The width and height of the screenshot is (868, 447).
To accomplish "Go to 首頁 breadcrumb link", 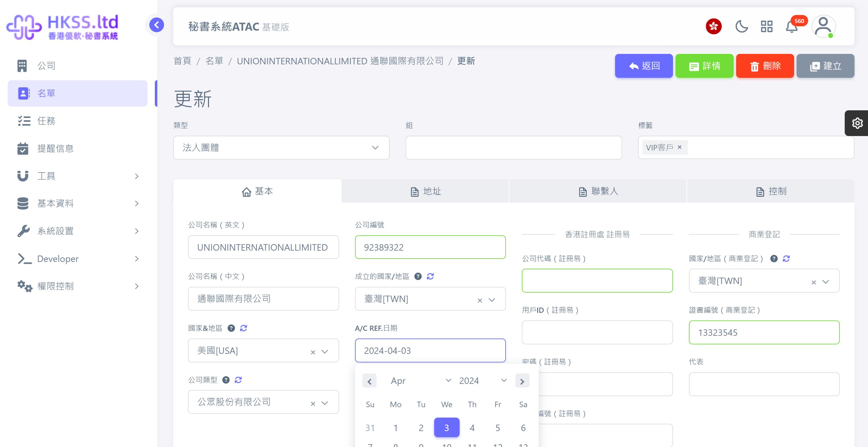I will pos(182,61).
